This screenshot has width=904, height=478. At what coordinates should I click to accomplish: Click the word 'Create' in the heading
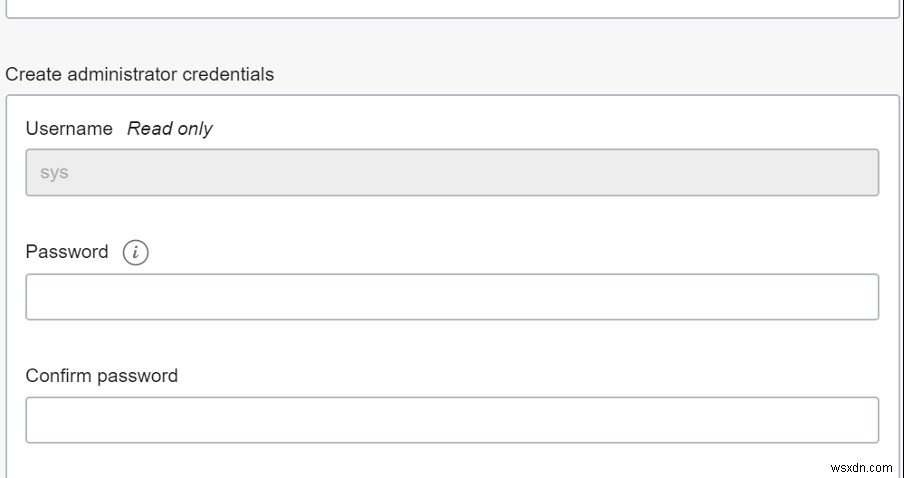(32, 74)
